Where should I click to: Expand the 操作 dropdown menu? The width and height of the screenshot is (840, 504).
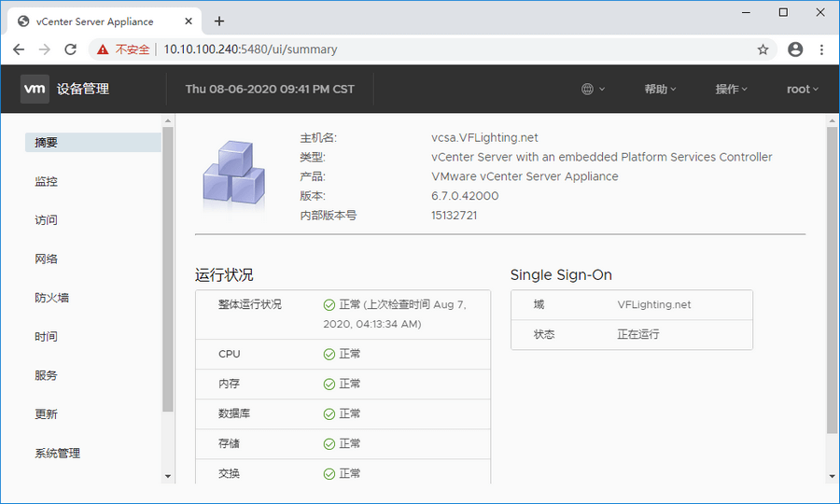731,89
